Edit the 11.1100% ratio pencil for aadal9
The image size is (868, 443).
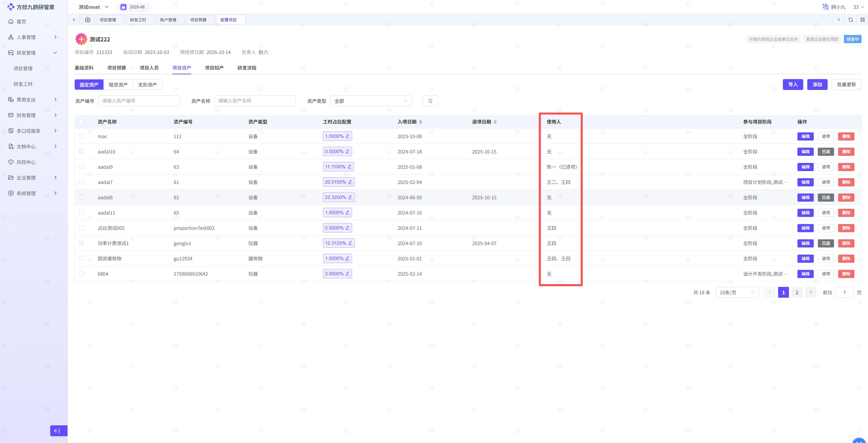(x=349, y=167)
